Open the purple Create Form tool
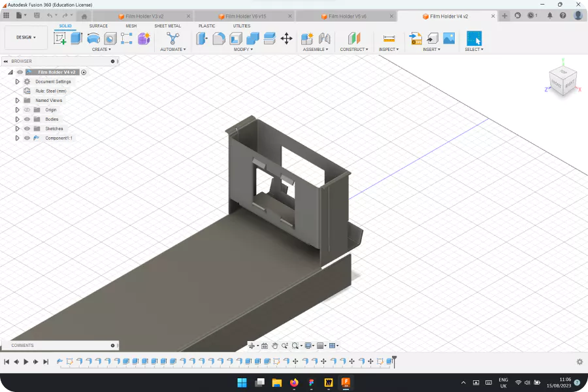The width and height of the screenshot is (588, 392). (x=144, y=39)
